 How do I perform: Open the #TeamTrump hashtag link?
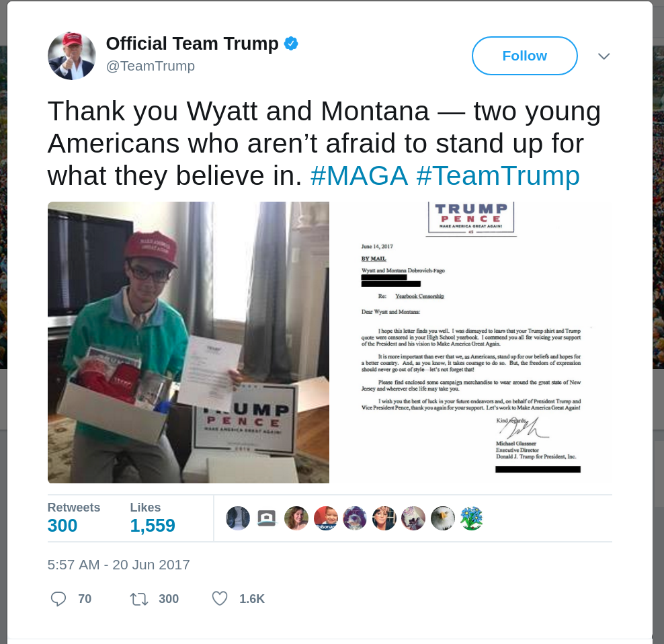point(498,175)
